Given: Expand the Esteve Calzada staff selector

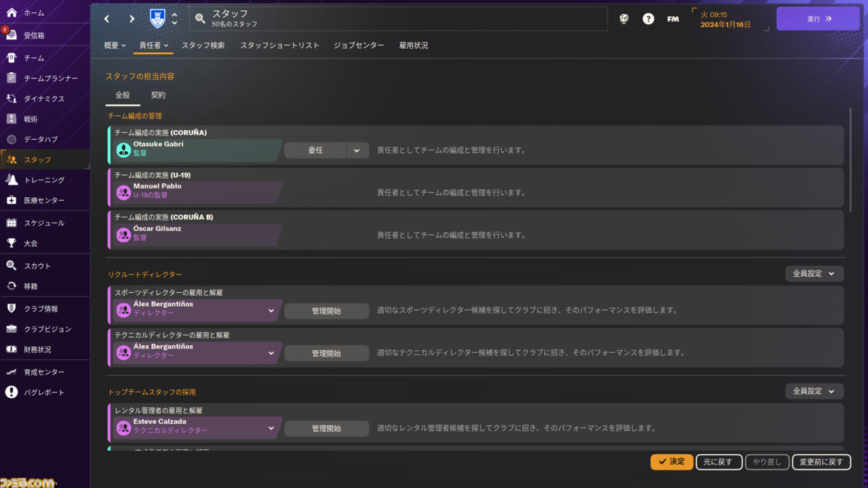Looking at the screenshot, I should coord(271,428).
